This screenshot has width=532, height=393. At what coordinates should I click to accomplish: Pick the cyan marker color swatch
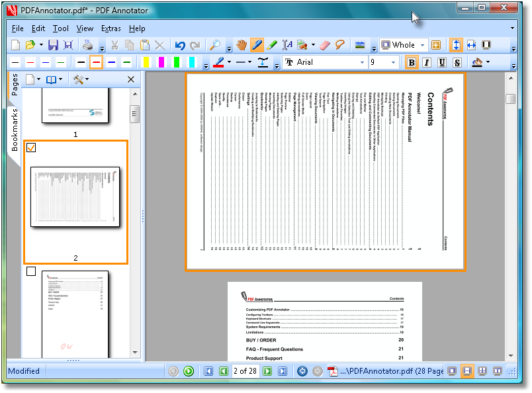click(192, 62)
